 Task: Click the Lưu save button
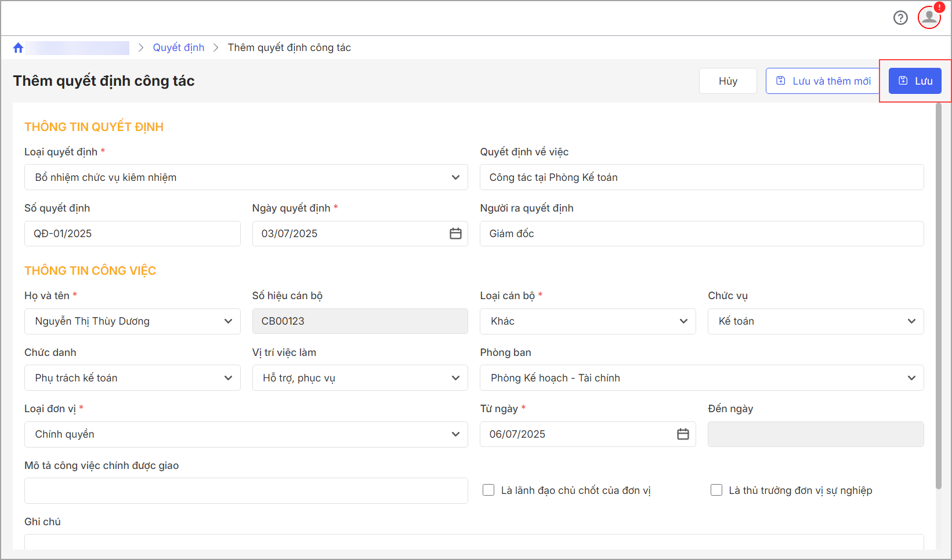coord(915,81)
